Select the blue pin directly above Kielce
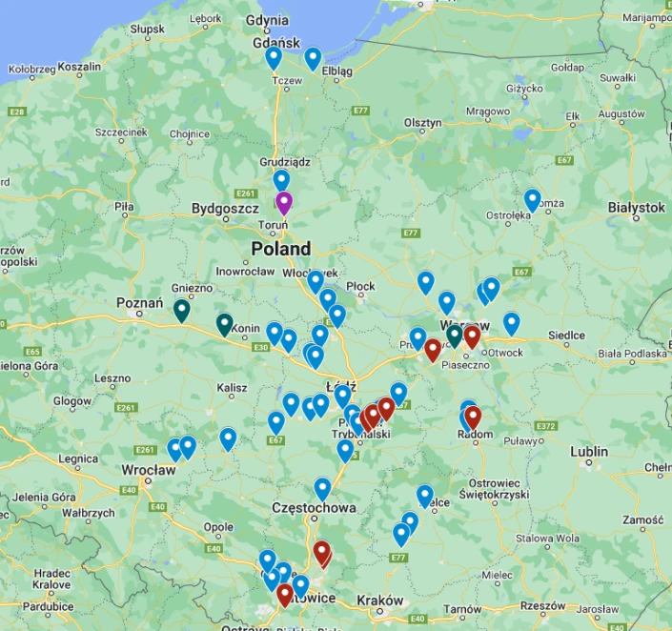Screen dimensions: 672x631 pos(425,496)
